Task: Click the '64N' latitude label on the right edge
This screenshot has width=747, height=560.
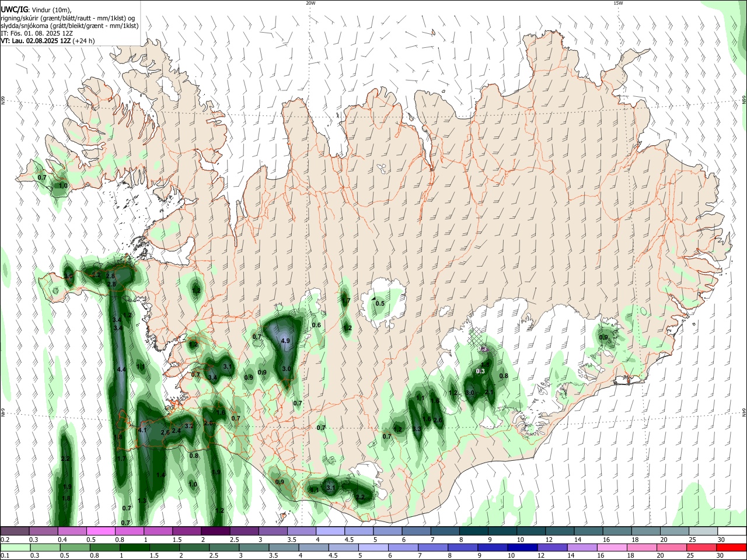Action: (744, 412)
